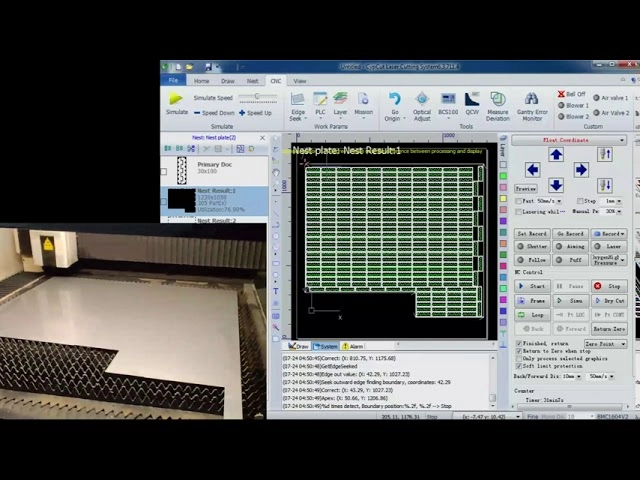The image size is (640, 480).
Task: Open the Measure Deviation tool
Action: point(498,106)
